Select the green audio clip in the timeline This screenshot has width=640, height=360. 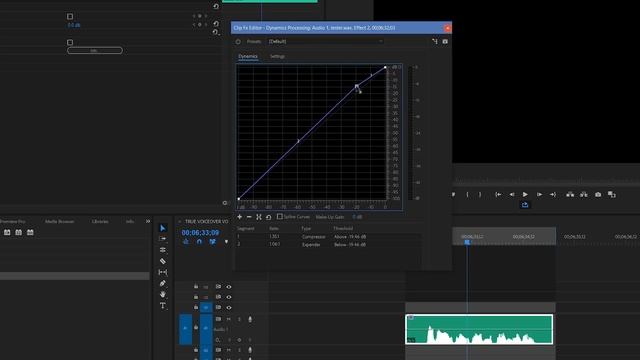(479, 329)
